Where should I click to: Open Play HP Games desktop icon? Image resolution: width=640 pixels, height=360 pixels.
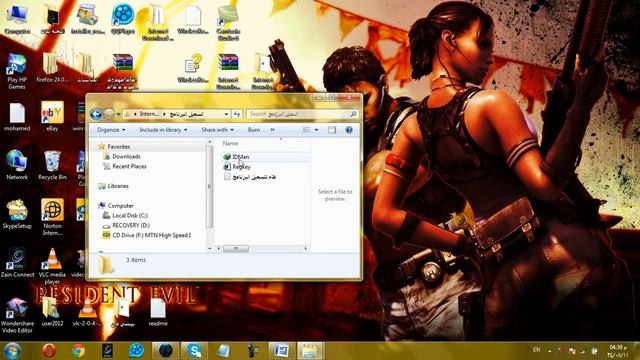coord(17,71)
